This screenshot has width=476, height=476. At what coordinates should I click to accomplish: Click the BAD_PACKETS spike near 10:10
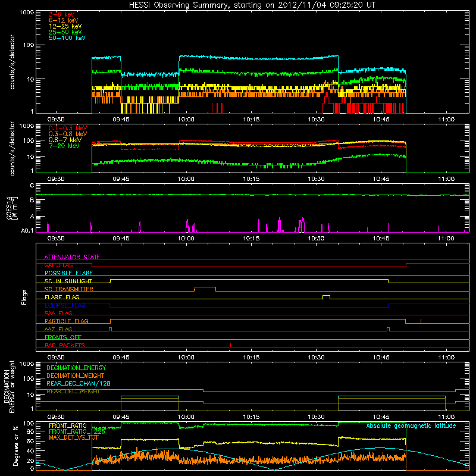(x=231, y=345)
